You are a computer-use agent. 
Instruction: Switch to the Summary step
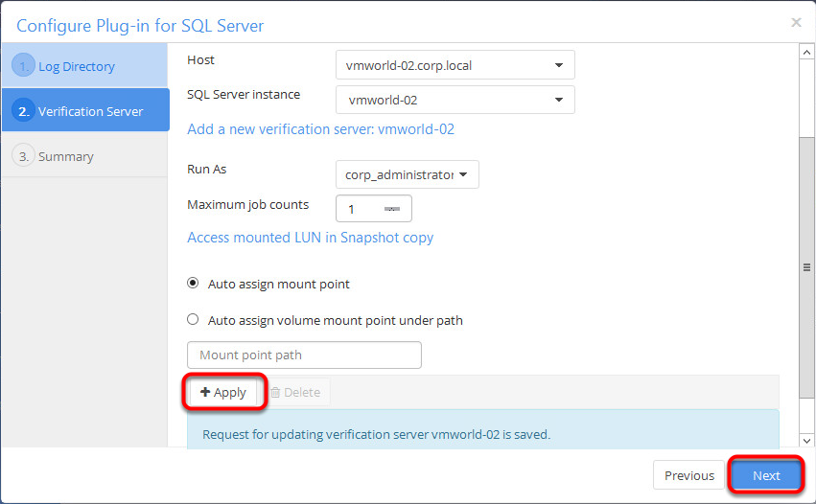pyautogui.click(x=66, y=156)
